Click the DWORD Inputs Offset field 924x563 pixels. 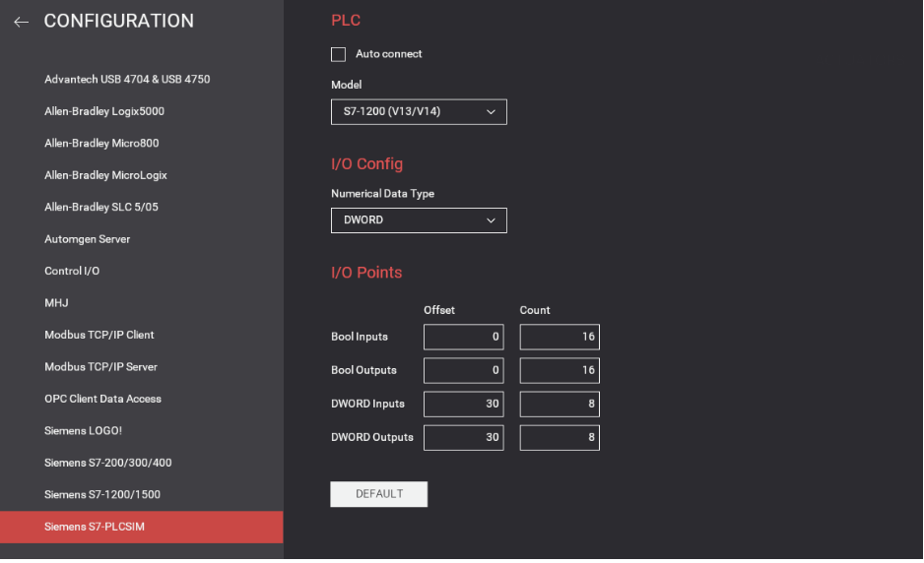pyautogui.click(x=464, y=404)
